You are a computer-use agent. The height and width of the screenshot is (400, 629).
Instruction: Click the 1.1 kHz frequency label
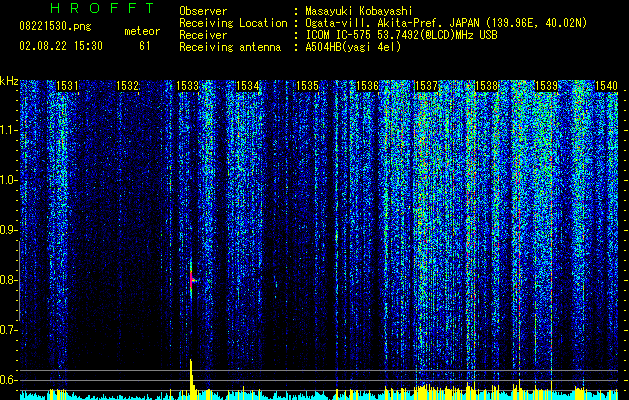(x=8, y=130)
